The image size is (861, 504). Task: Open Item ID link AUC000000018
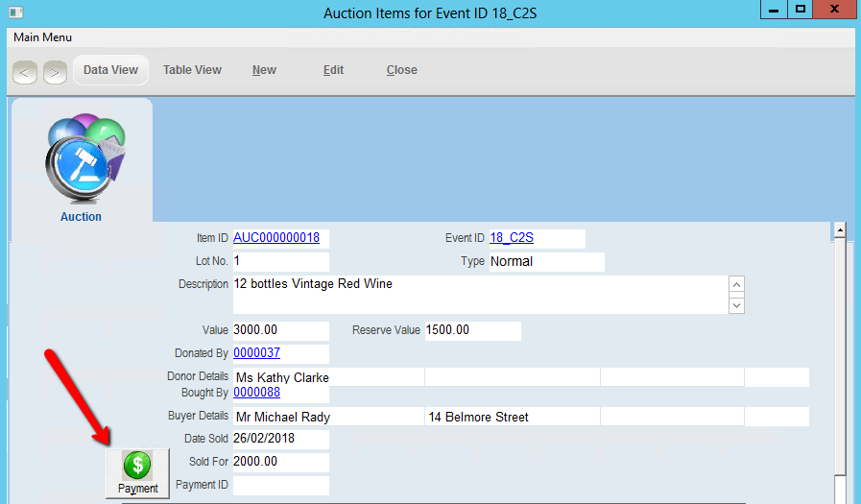click(x=276, y=238)
